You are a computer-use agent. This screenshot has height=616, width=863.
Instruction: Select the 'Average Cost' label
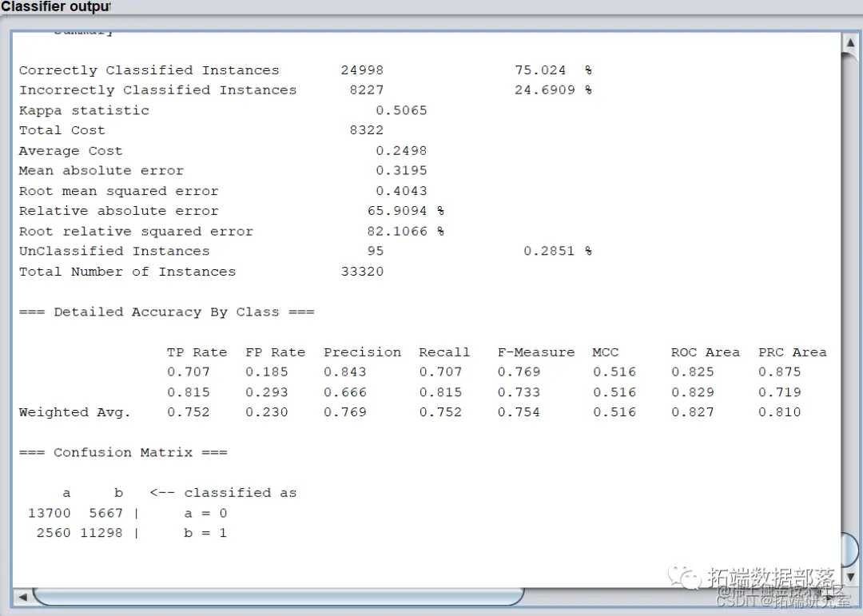point(70,151)
